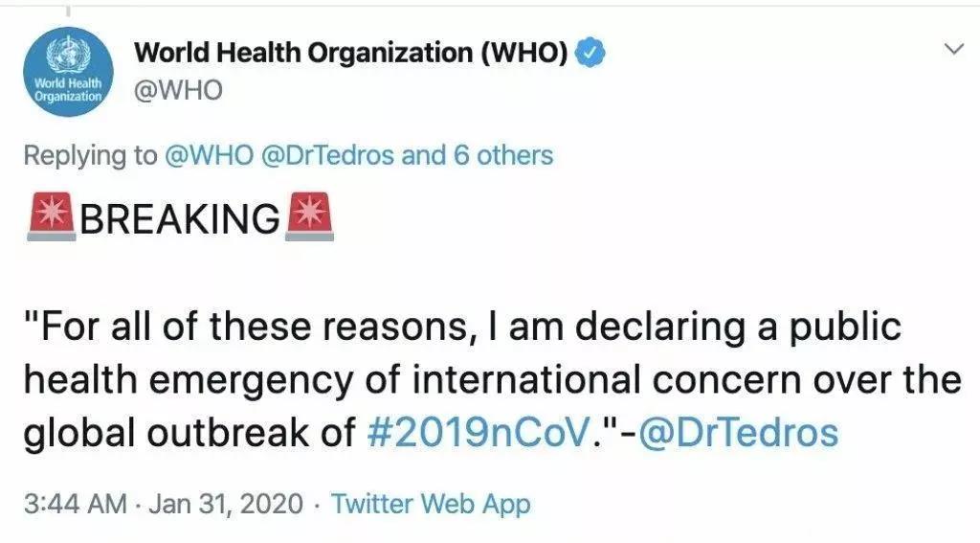Show the "and 6 others" recipients

click(478, 155)
